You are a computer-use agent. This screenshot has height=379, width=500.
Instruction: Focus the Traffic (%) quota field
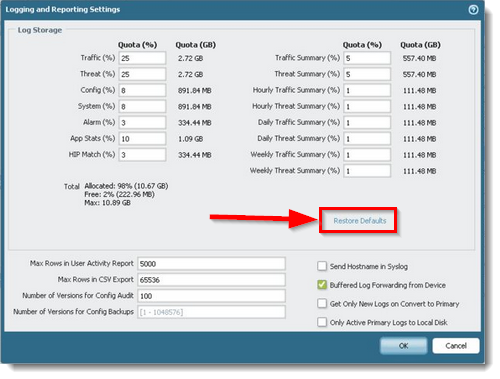pos(142,58)
